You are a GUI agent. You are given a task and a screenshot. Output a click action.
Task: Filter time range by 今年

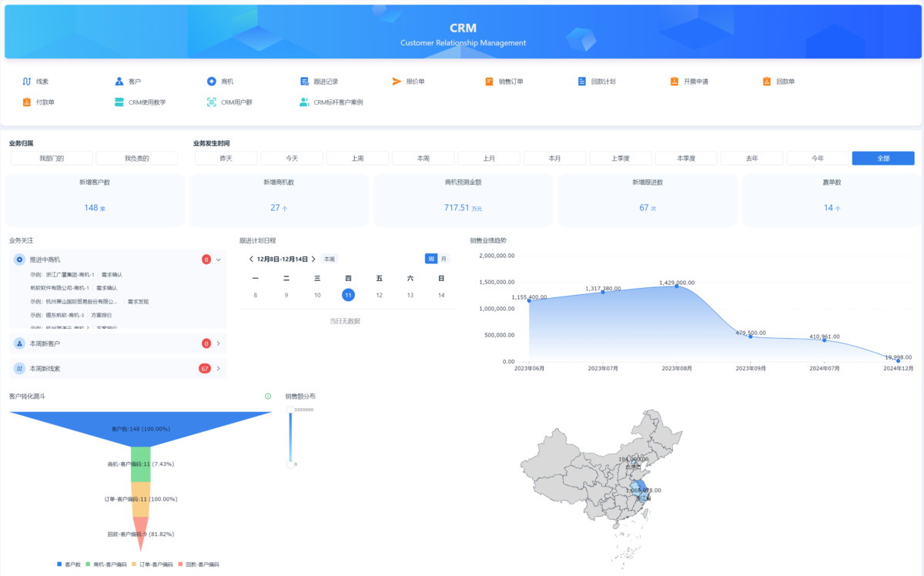(x=818, y=158)
